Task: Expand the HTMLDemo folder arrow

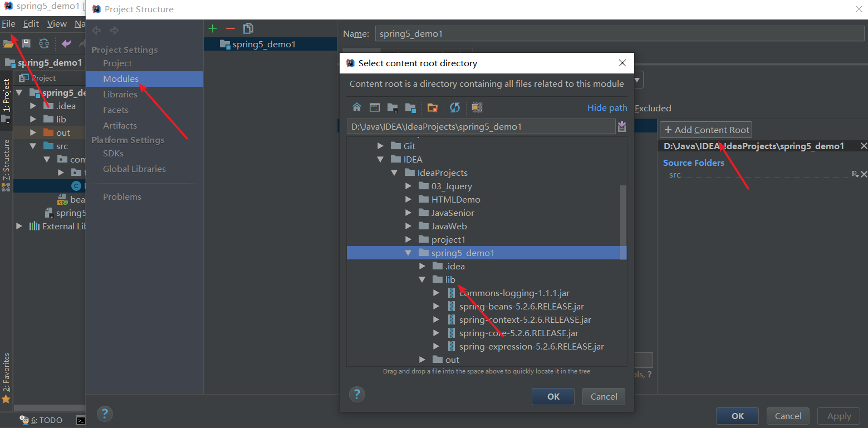Action: (409, 199)
